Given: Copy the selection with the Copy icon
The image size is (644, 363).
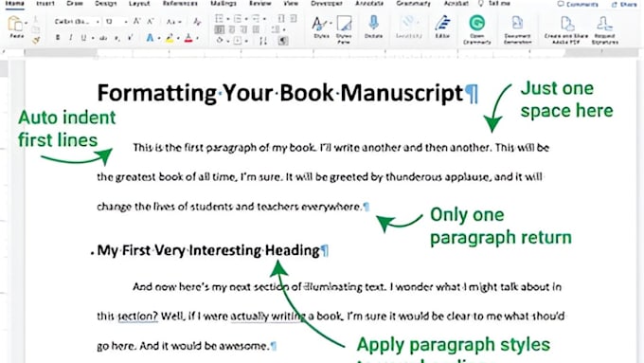Looking at the screenshot, I should tap(36, 29).
